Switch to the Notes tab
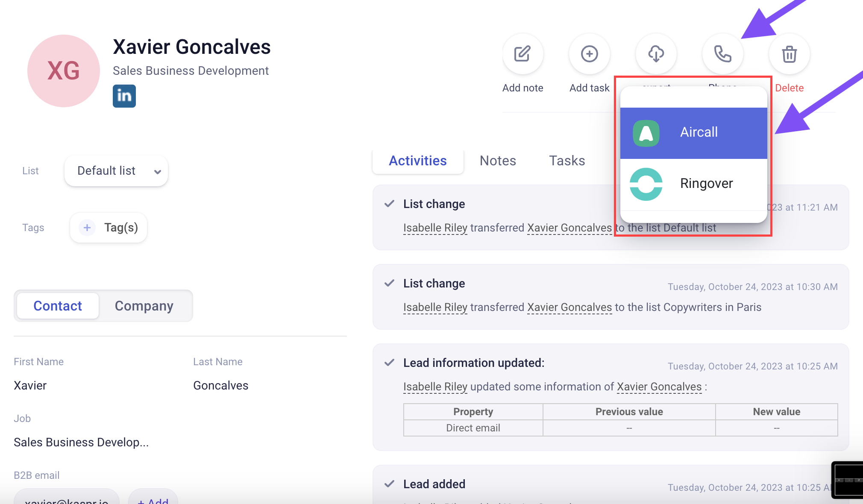The height and width of the screenshot is (504, 863). [498, 161]
